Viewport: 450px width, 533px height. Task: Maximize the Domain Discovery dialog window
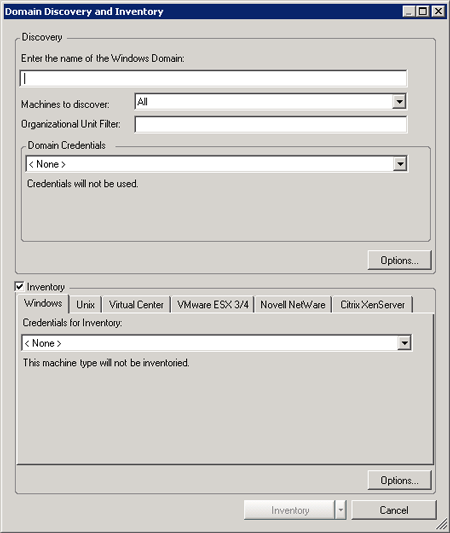point(423,12)
